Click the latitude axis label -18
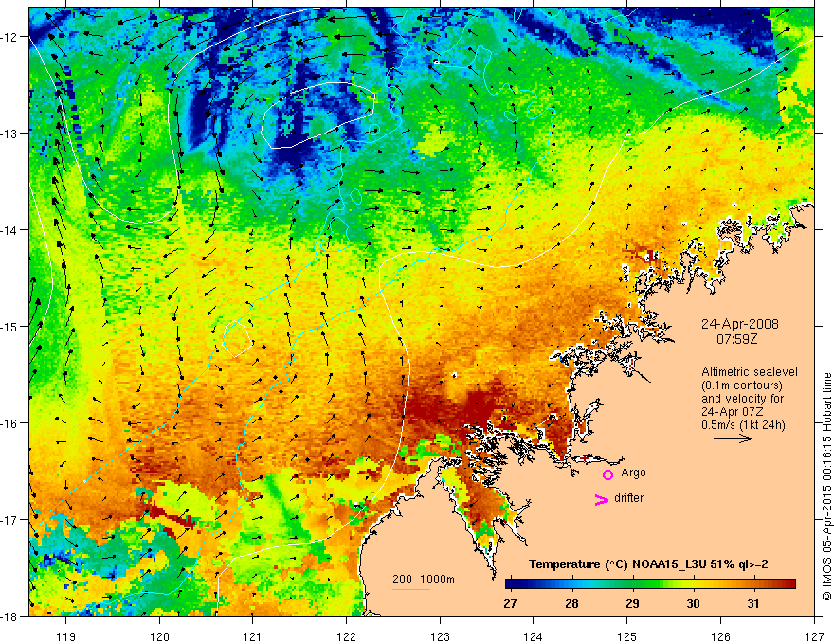The image size is (834, 644). coord(10,616)
